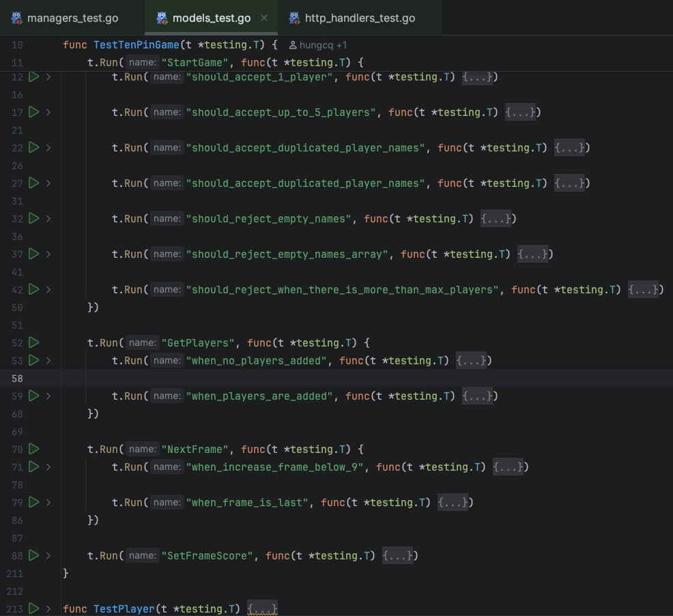Expand the fold chevron on line 71

(x=48, y=467)
